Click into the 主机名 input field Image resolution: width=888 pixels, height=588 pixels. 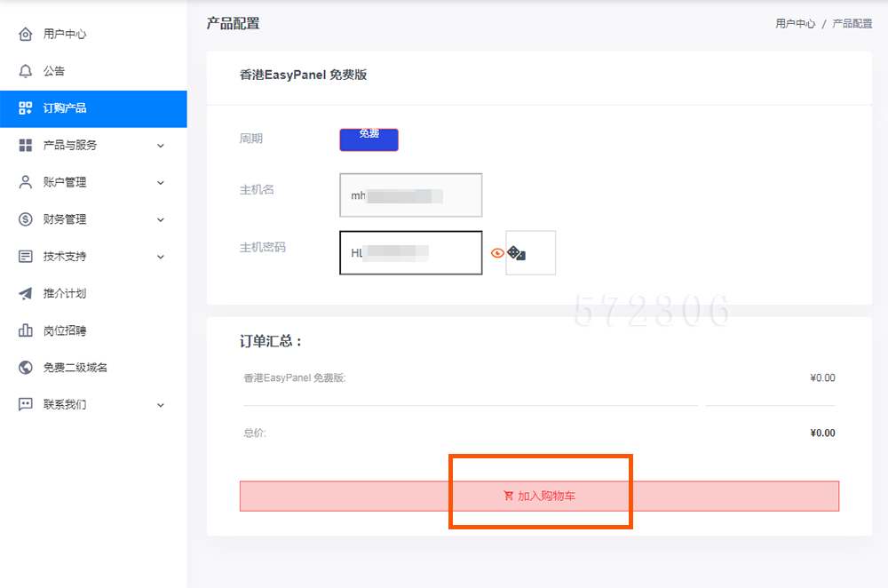410,195
